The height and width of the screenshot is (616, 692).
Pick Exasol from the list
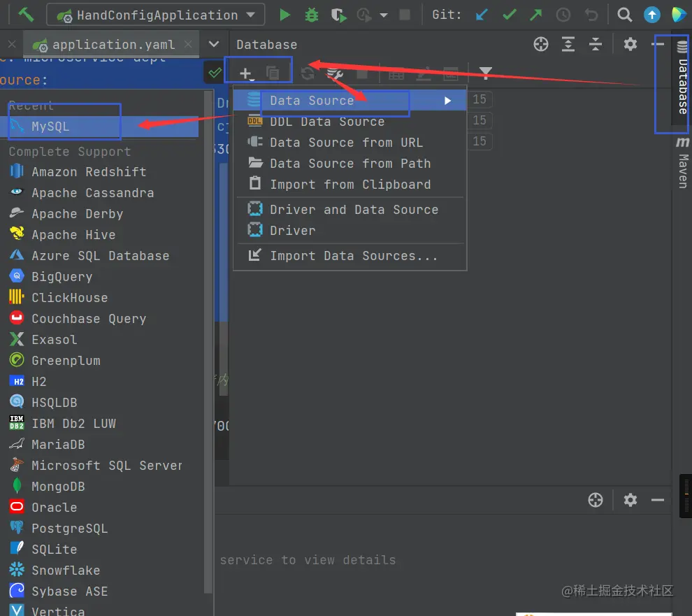[99, 339]
